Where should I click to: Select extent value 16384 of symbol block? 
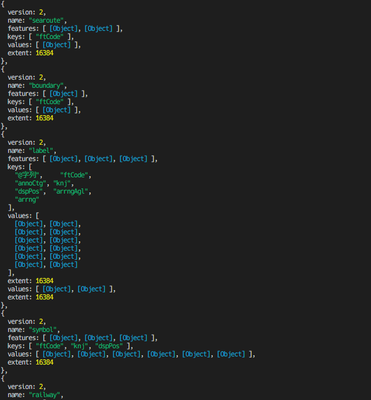coord(44,362)
